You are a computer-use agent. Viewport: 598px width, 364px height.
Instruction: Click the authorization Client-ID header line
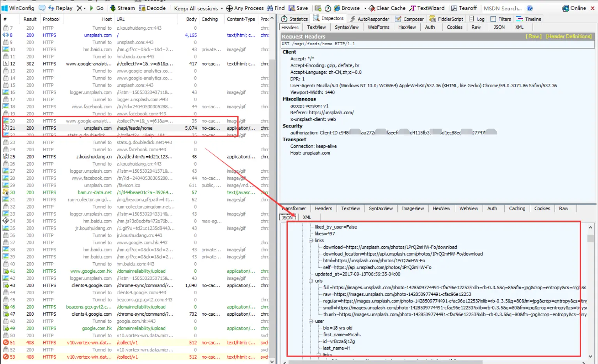coord(393,133)
